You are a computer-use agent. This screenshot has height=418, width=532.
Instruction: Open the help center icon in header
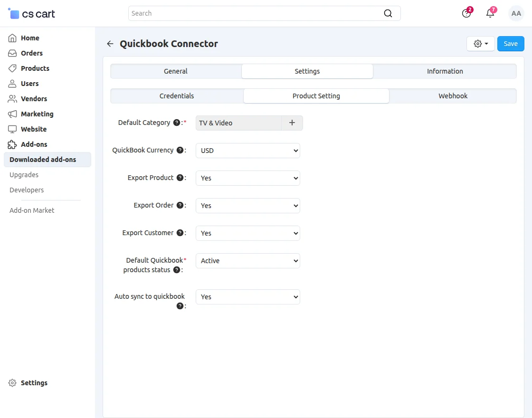tap(466, 13)
